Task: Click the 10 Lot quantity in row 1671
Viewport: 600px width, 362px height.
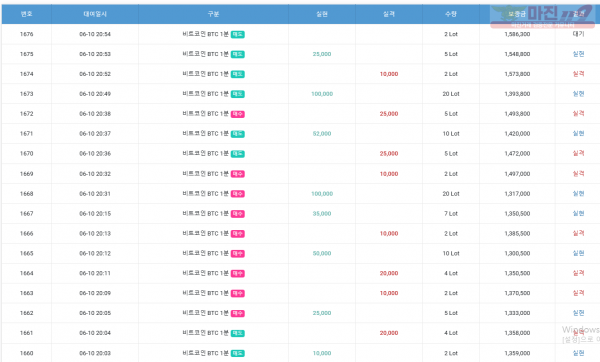Action: [x=451, y=134]
